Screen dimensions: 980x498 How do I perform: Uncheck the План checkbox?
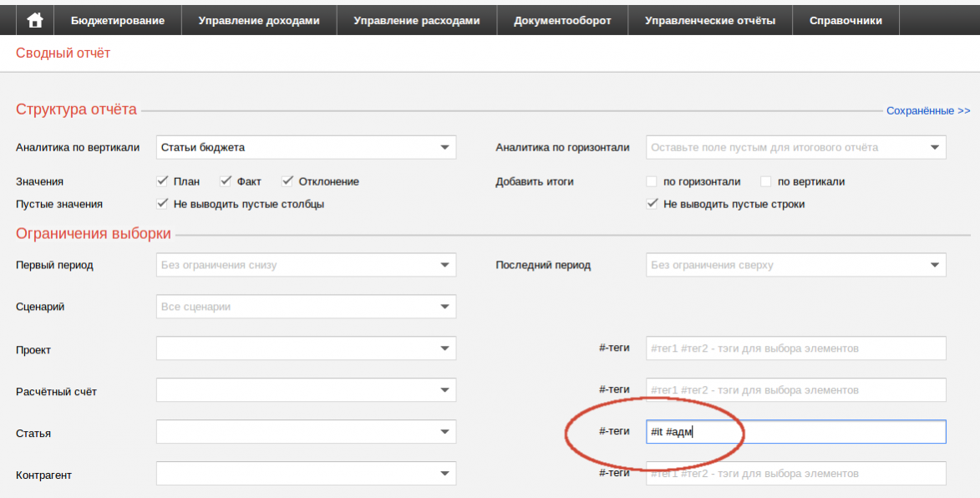(163, 181)
